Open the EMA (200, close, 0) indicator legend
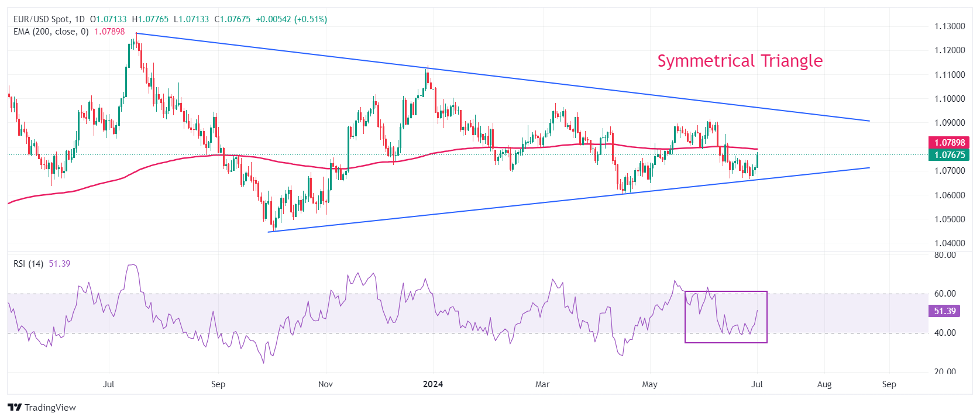Screen dimensions: 980x420 click(x=51, y=32)
